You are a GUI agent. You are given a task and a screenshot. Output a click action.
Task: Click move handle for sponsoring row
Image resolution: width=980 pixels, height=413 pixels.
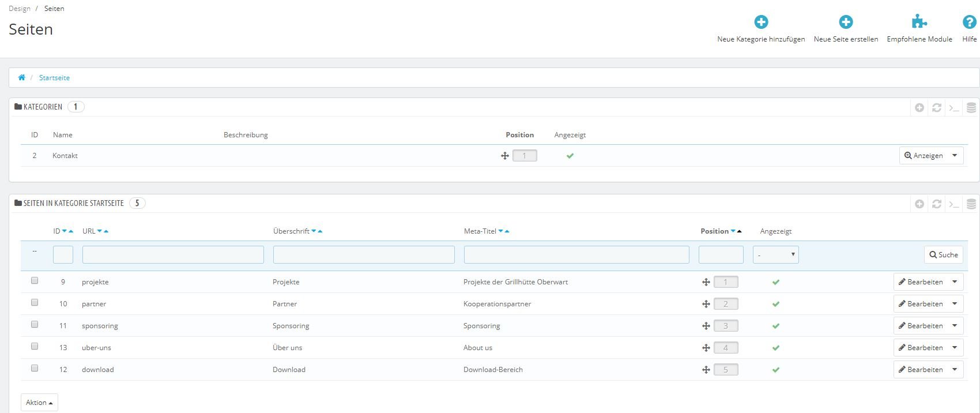pyautogui.click(x=706, y=326)
